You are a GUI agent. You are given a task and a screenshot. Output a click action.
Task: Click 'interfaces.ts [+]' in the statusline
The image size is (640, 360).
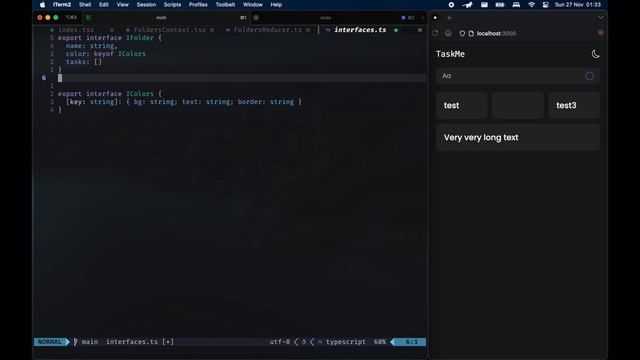tap(140, 342)
